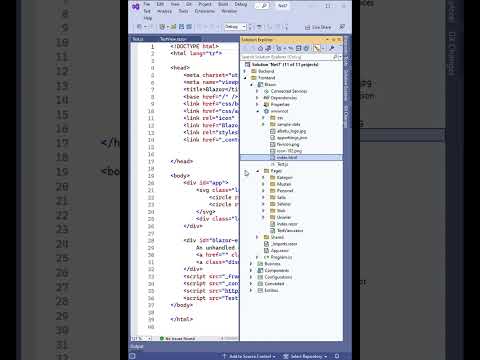Click the Live Share button

(x=318, y=27)
